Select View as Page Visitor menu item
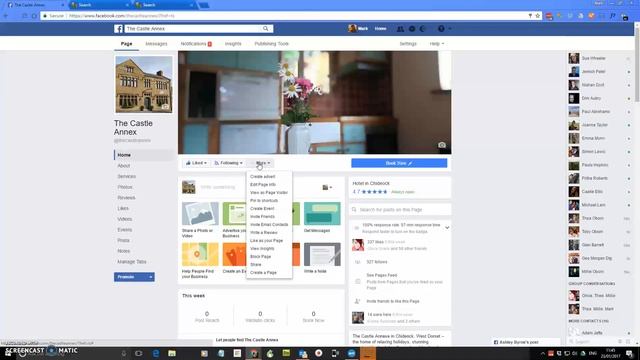The width and height of the screenshot is (640, 360). pyautogui.click(x=269, y=193)
